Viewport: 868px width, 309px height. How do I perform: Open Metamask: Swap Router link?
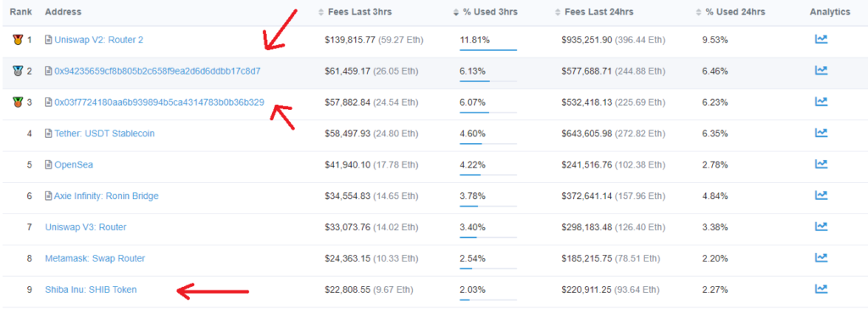point(95,258)
